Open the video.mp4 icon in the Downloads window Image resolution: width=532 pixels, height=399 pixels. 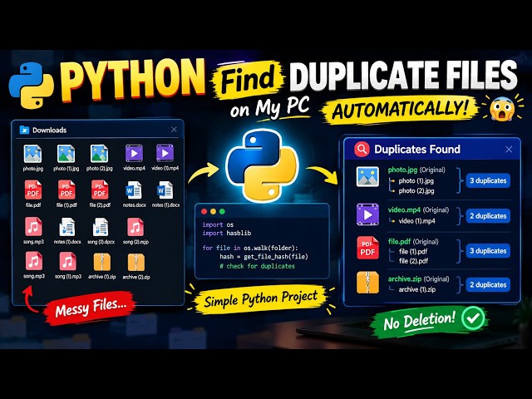pos(134,153)
